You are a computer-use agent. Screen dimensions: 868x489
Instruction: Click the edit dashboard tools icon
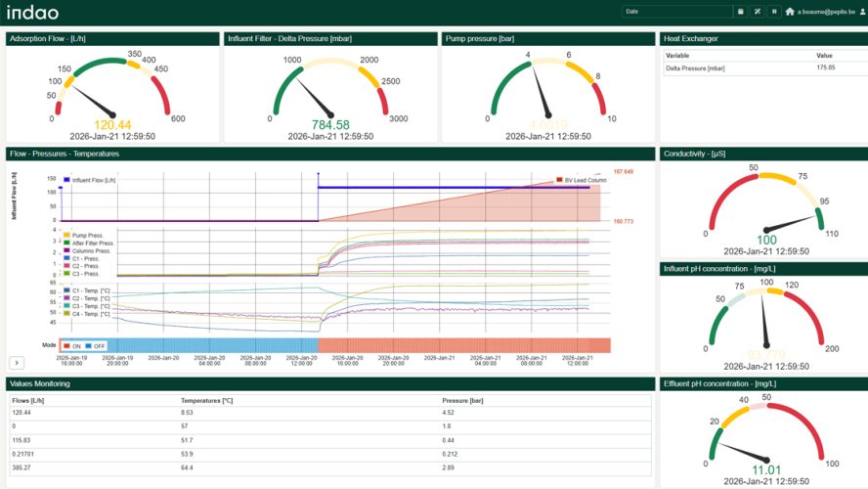point(758,12)
